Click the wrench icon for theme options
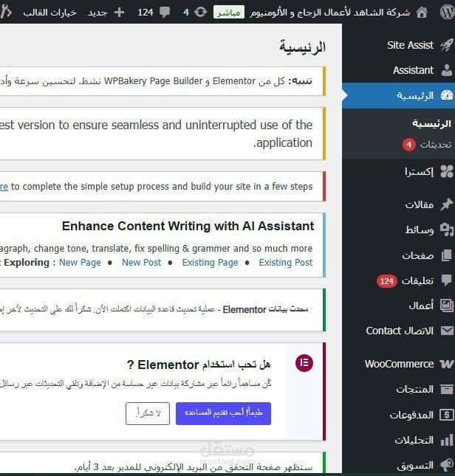 click(x=6, y=13)
